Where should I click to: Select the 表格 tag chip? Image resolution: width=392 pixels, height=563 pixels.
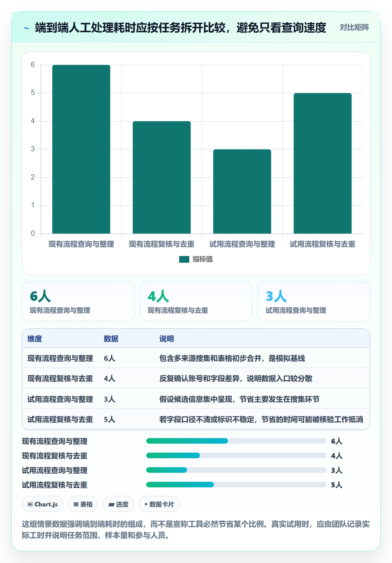[83, 504]
